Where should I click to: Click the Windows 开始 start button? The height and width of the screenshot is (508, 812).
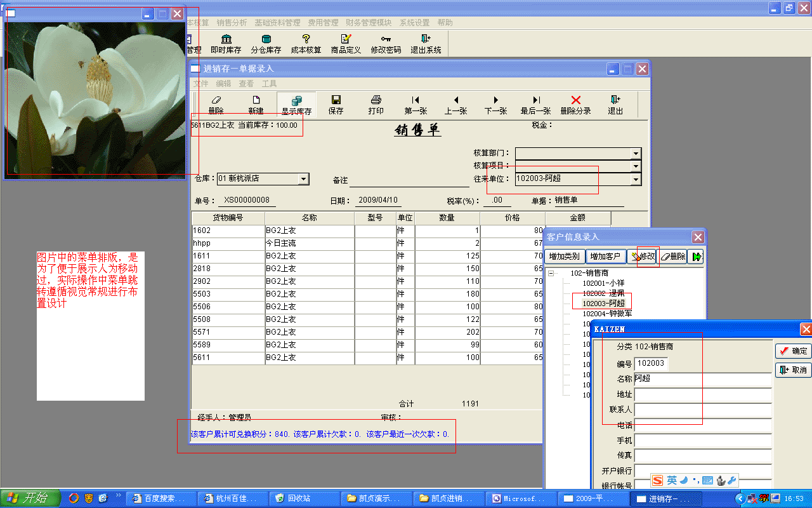(x=30, y=498)
